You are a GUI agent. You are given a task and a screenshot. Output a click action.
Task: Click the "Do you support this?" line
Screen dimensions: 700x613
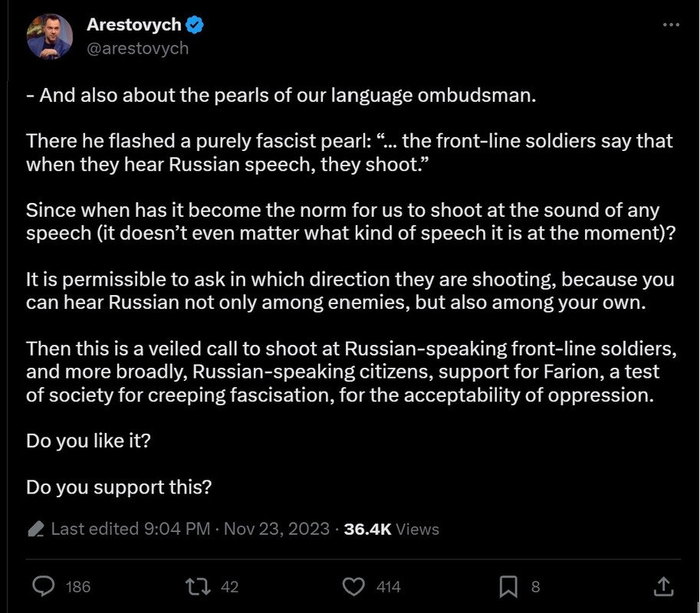pyautogui.click(x=119, y=487)
